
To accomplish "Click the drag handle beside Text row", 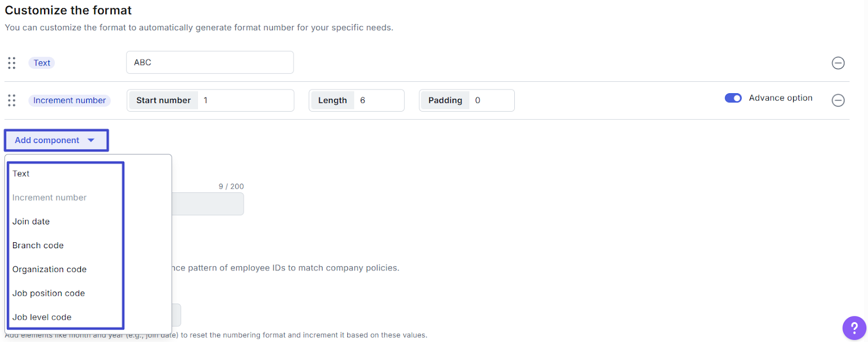I will point(11,63).
